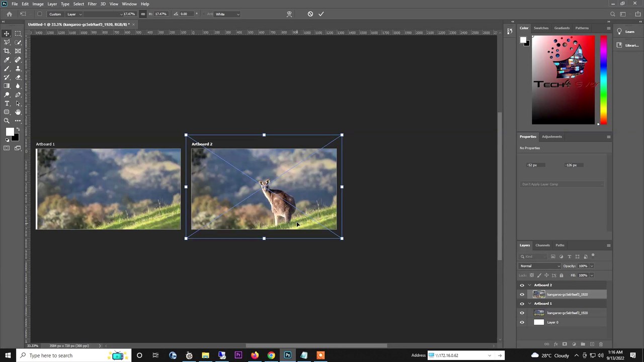The width and height of the screenshot is (644, 362).
Task: Select the Eyedropper tool
Action: point(7,60)
